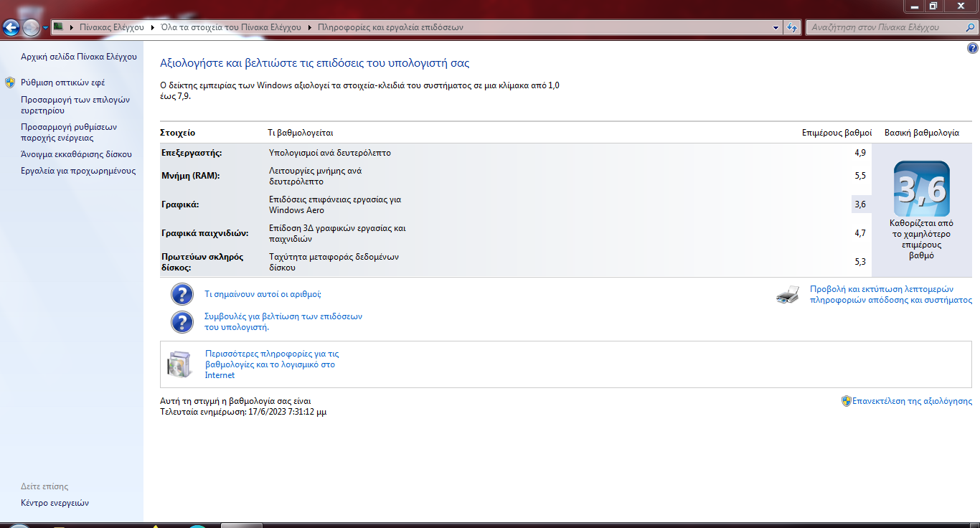The height and width of the screenshot is (528, 980).
Task: Minimize the Control Panel window
Action: 914,6
